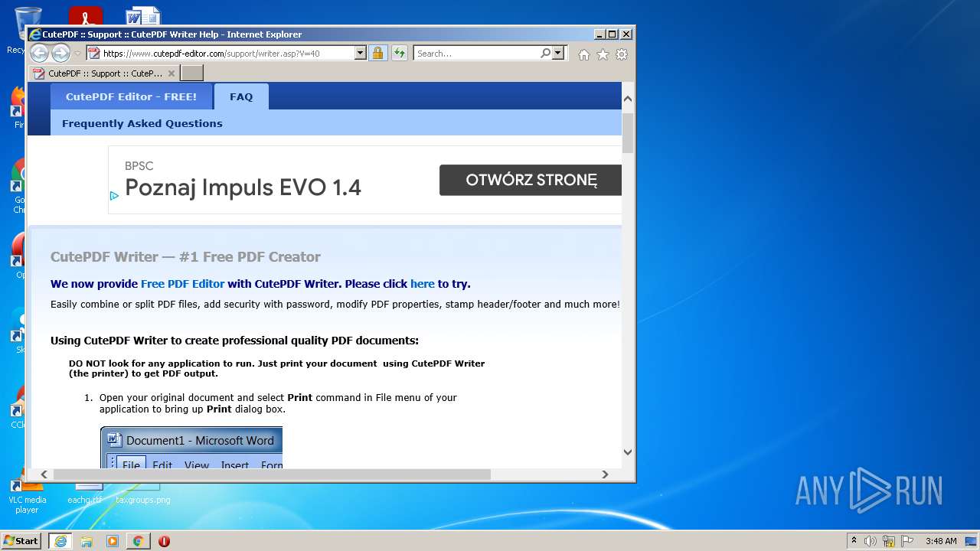Click the browser Forward arrow button

click(60, 53)
